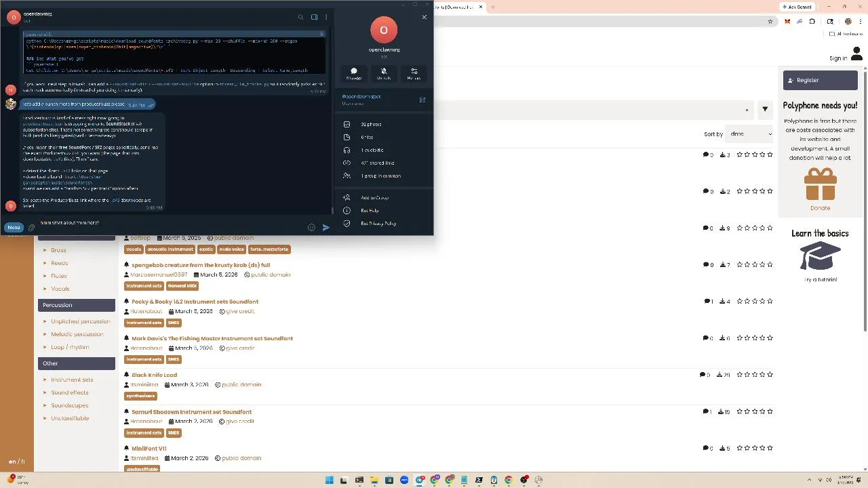This screenshot has height=488, width=868.
Task: Open shared links in bot profile
Action: tap(384, 163)
